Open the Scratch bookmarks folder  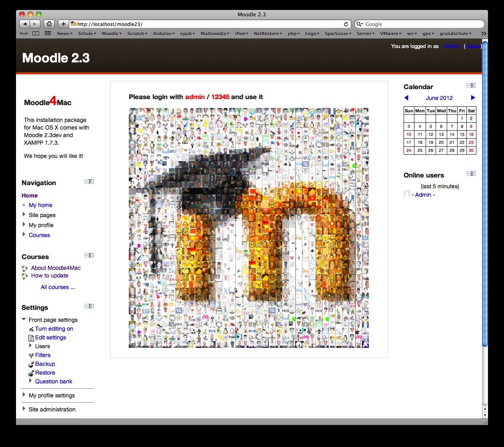tap(138, 34)
